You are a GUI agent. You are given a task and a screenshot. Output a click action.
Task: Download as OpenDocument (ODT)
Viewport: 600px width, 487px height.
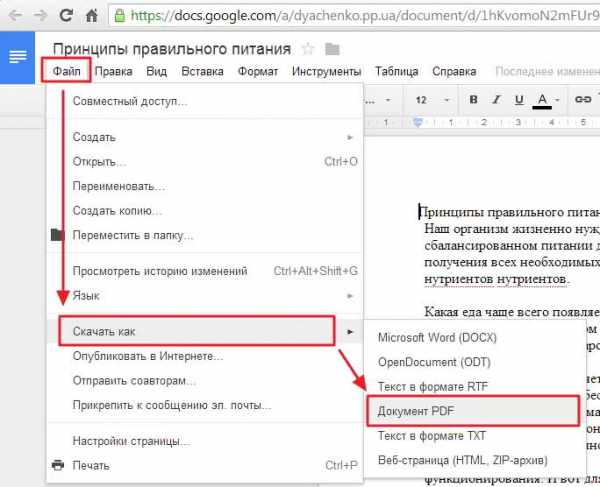[x=475, y=362]
